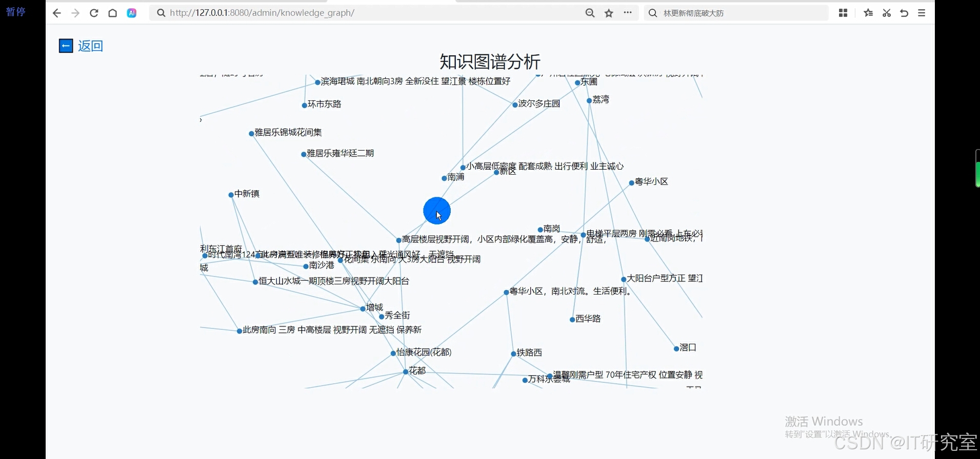Click the 东圃 node

pos(577,82)
